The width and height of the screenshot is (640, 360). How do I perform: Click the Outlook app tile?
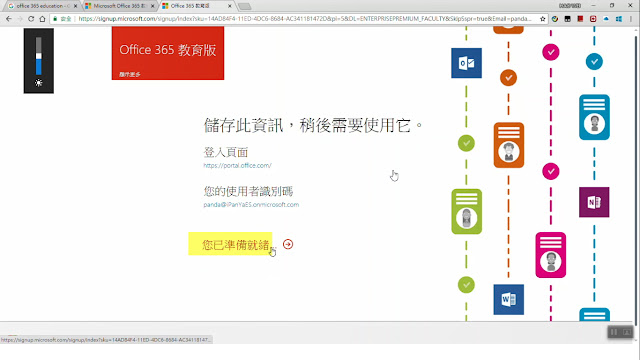coord(466,63)
